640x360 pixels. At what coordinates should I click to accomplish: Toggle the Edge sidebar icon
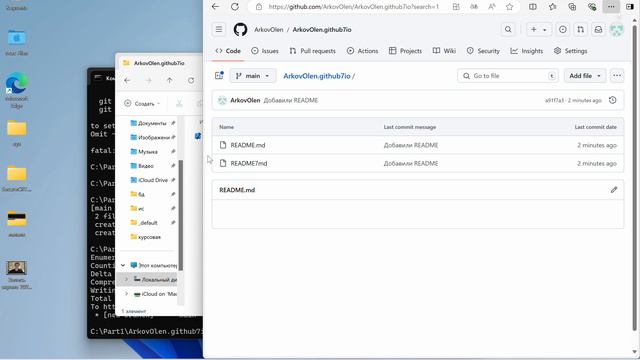click(x=630, y=7)
